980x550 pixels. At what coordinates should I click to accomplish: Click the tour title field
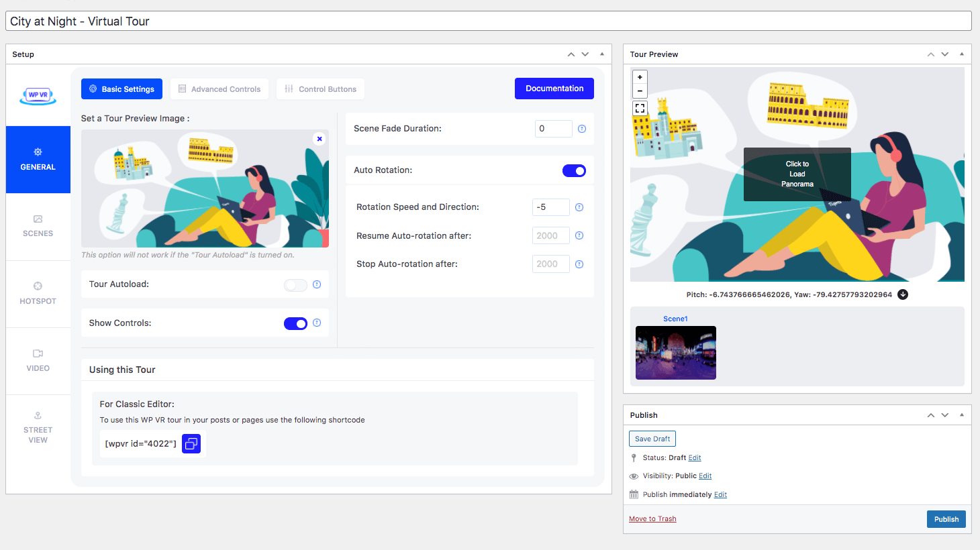pyautogui.click(x=489, y=21)
